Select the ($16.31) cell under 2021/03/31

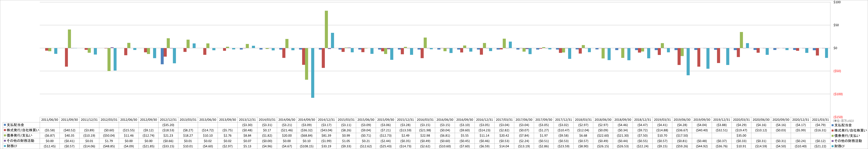click(820, 130)
